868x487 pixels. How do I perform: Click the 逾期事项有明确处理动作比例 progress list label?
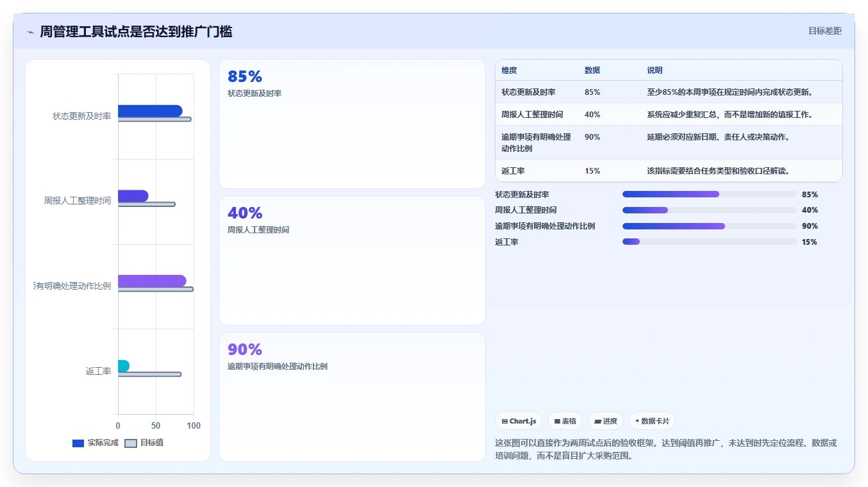545,226
